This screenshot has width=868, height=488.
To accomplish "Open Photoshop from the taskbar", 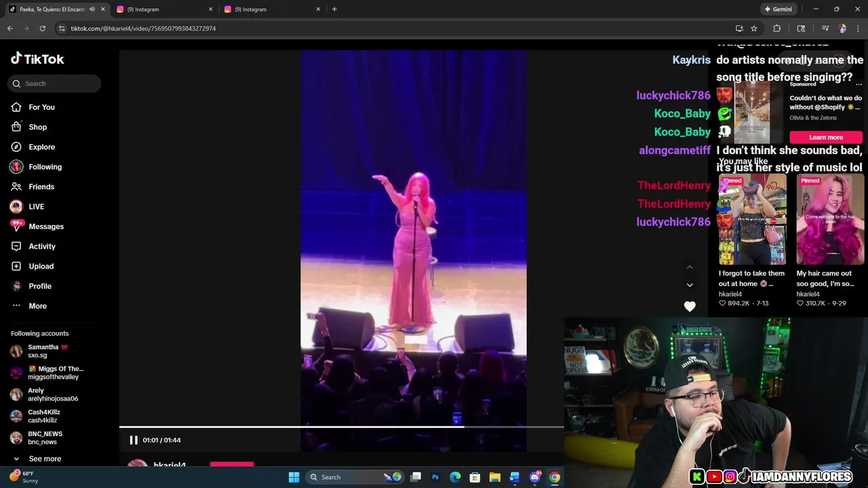I will (x=435, y=477).
